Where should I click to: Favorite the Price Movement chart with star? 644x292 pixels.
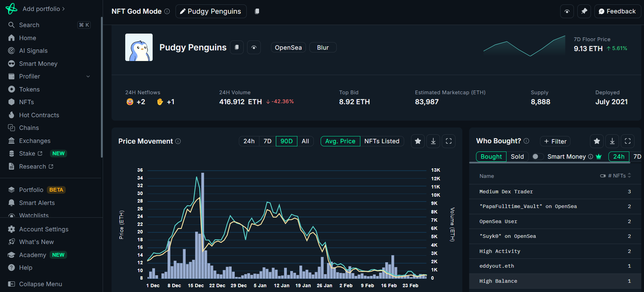pyautogui.click(x=418, y=141)
